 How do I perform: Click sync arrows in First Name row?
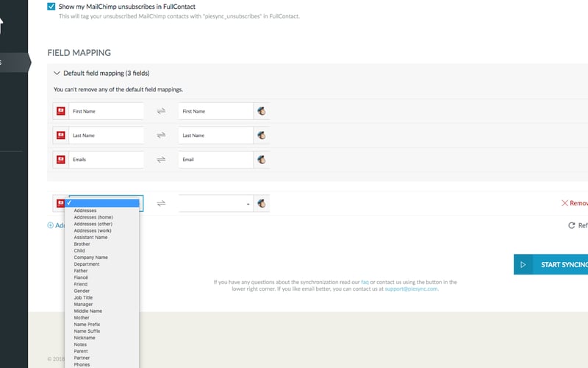(161, 111)
